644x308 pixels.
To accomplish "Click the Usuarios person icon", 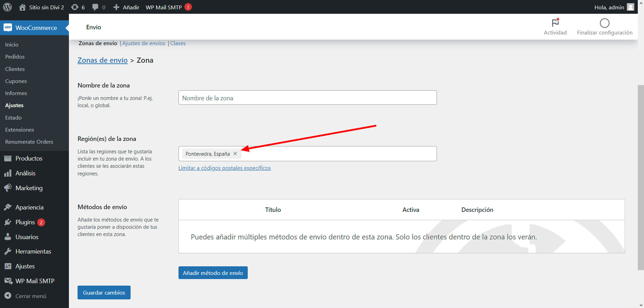I will click(x=8, y=237).
